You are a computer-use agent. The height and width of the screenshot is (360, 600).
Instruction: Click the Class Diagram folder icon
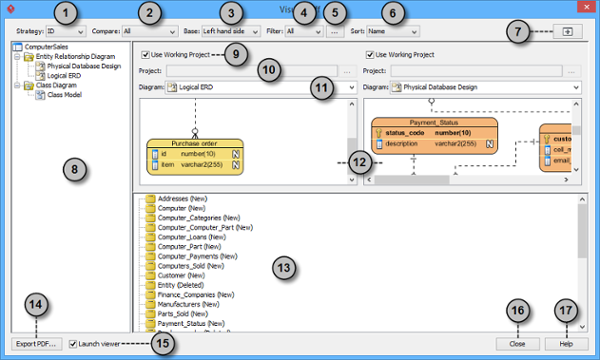[29, 85]
